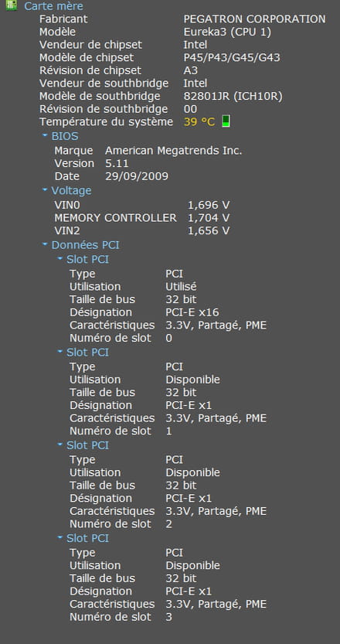Collapse the BIOS section arrow

coord(45,135)
